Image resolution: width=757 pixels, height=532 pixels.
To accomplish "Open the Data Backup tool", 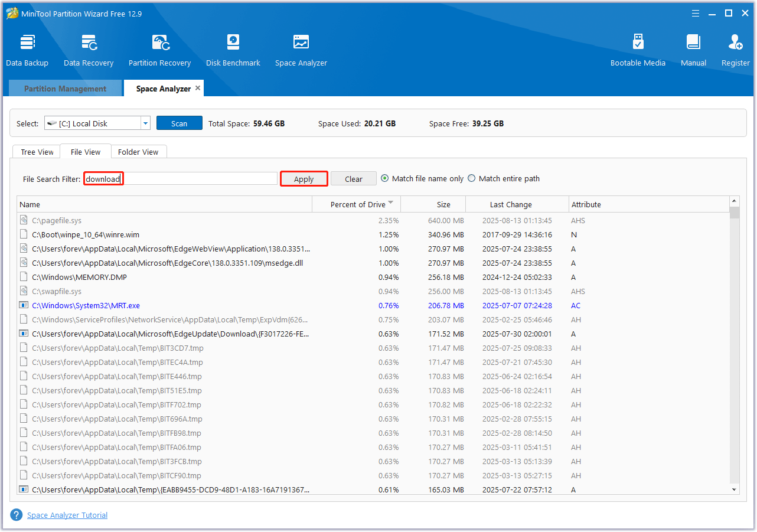I will point(27,50).
